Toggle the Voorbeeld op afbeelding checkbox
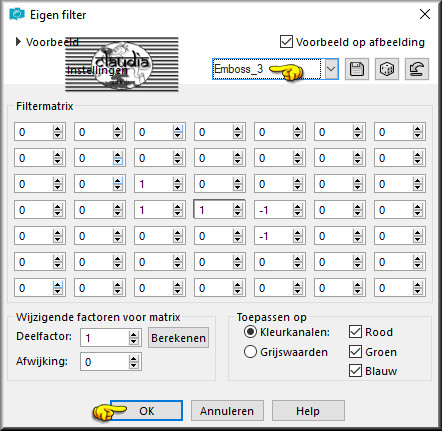442x431 pixels. click(x=286, y=42)
